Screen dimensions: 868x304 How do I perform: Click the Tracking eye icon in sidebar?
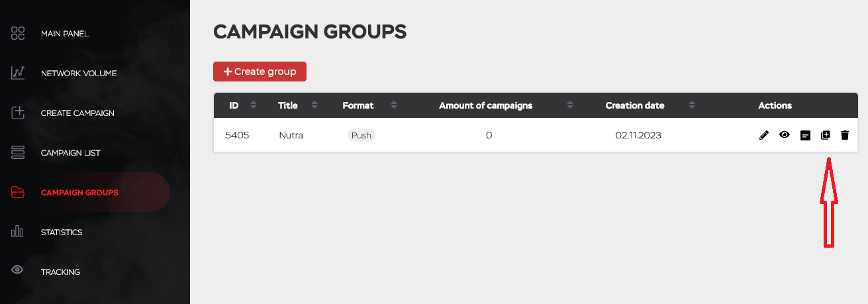click(x=18, y=270)
